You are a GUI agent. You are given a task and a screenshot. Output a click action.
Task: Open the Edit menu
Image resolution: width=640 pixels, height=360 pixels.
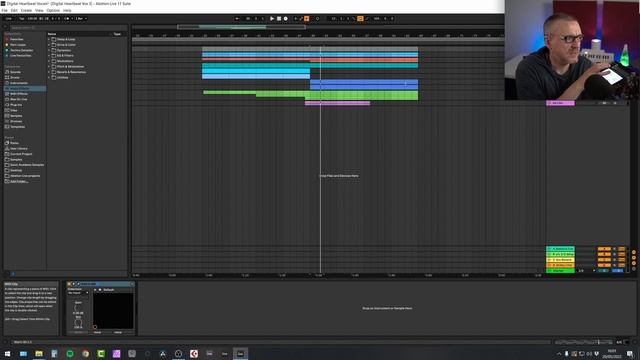(x=14, y=10)
